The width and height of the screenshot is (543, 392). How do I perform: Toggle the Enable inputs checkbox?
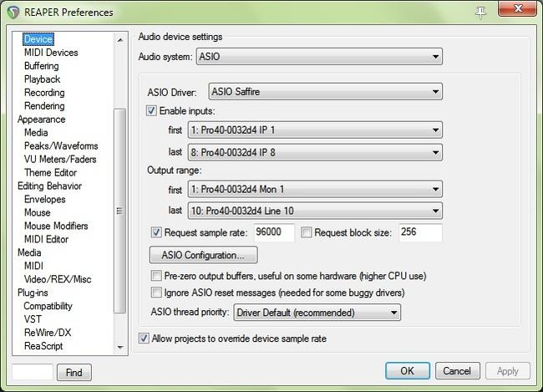tap(152, 111)
